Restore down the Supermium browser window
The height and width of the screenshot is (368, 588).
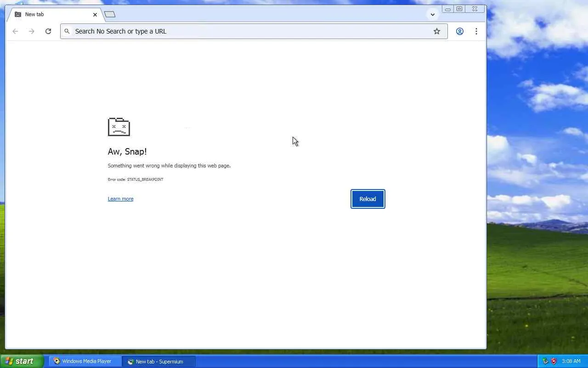459,9
